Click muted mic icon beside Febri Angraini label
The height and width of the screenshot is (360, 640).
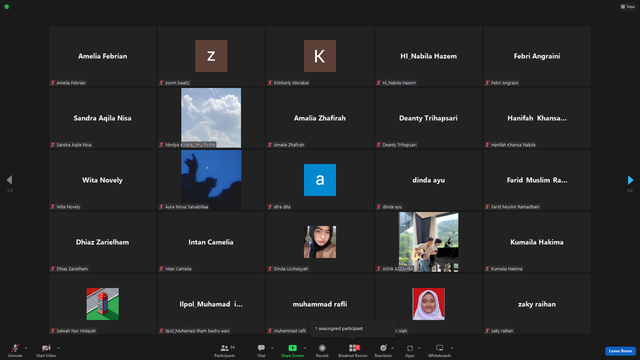[487, 83]
